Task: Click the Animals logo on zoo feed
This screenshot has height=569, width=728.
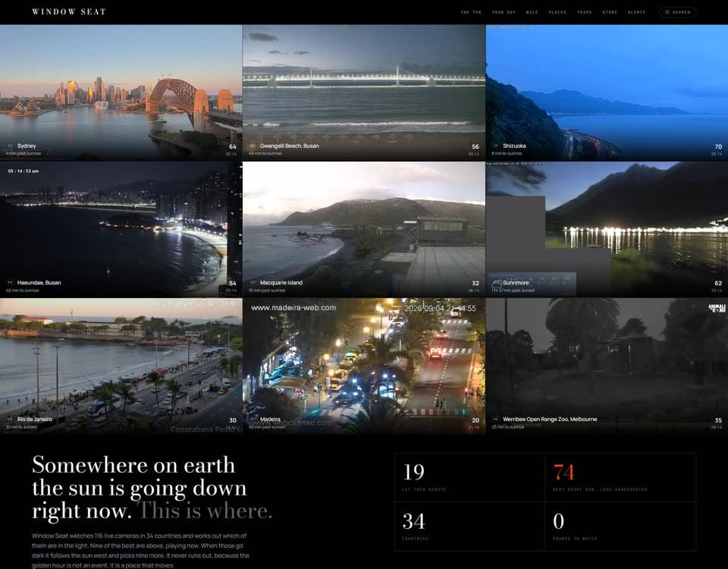Action: coord(717,308)
